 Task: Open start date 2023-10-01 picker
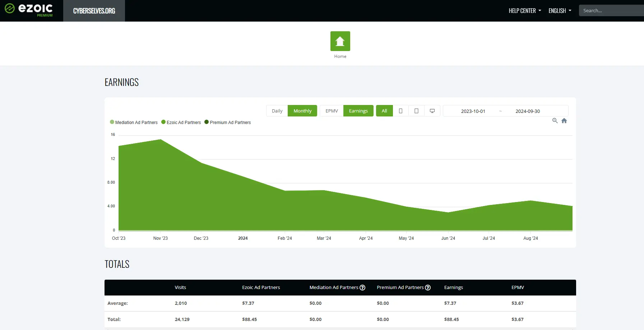[x=473, y=111]
